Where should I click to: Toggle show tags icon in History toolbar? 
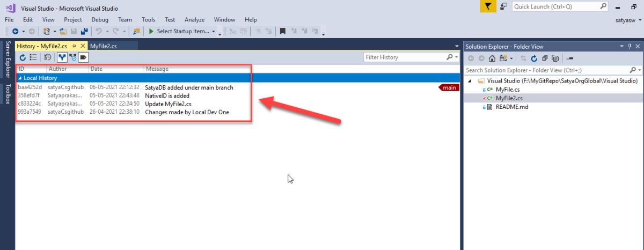pos(83,57)
